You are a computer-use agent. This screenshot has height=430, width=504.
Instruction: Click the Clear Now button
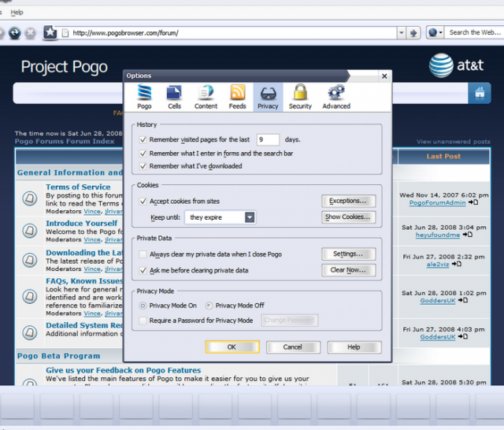[x=348, y=270]
